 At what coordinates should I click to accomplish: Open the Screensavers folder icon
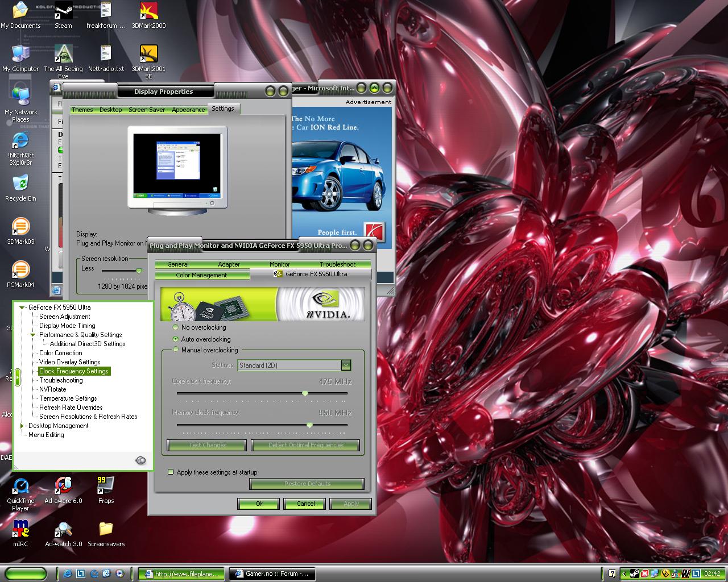pos(106,534)
